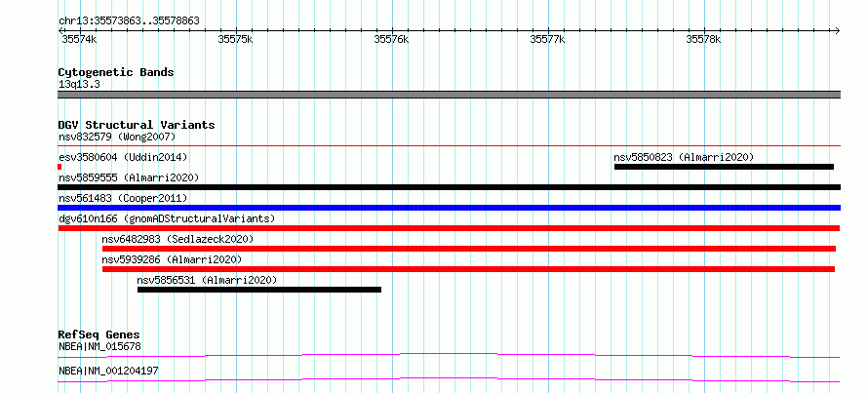
Task: Select the black nsv5850823 variant bar
Action: pos(724,167)
